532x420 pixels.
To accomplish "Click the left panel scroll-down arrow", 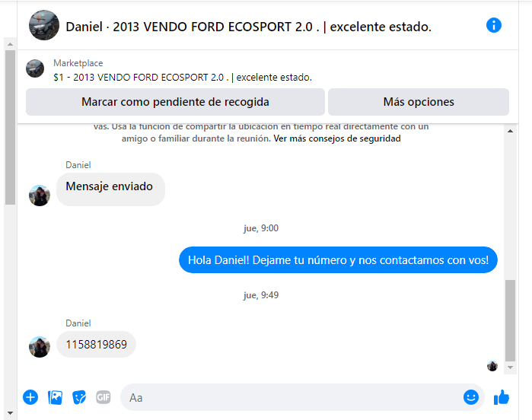I will pos(10,413).
